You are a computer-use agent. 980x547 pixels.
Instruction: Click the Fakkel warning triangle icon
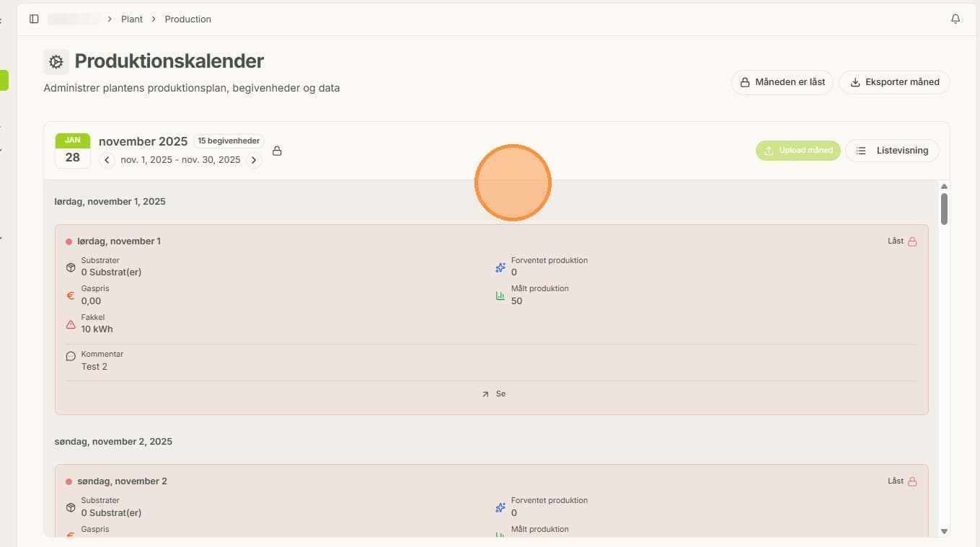pos(71,324)
